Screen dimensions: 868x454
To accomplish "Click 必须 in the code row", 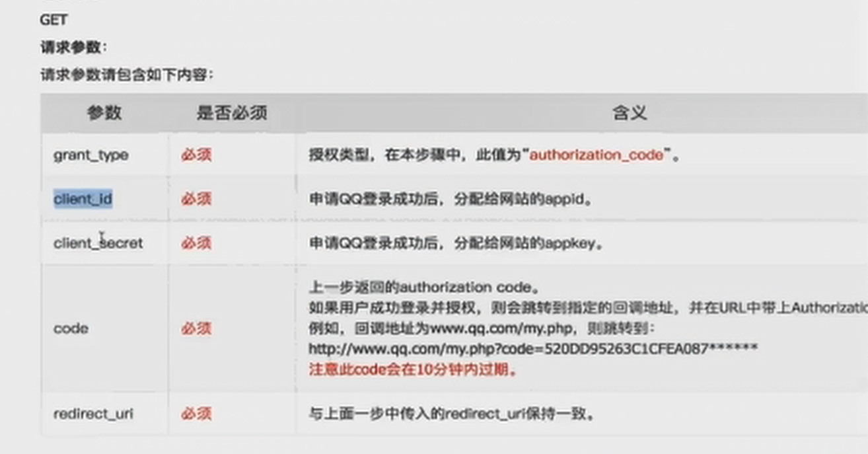I will pos(196,328).
